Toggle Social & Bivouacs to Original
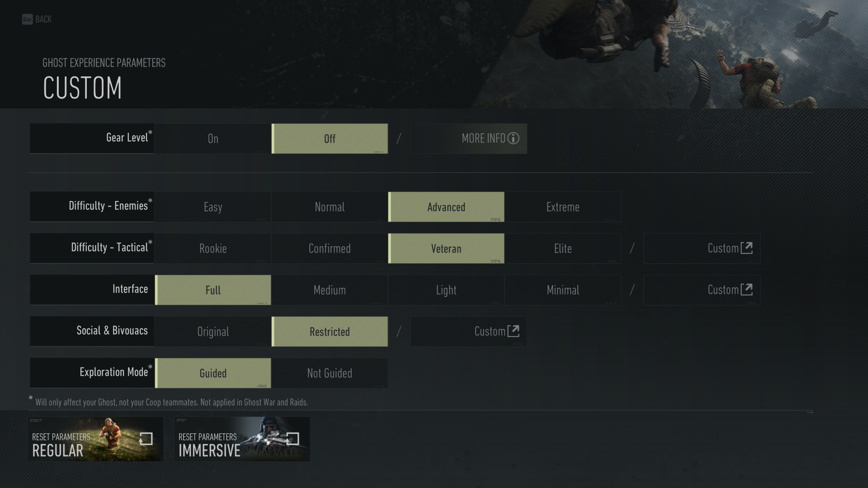The width and height of the screenshot is (868, 488). 213,331
